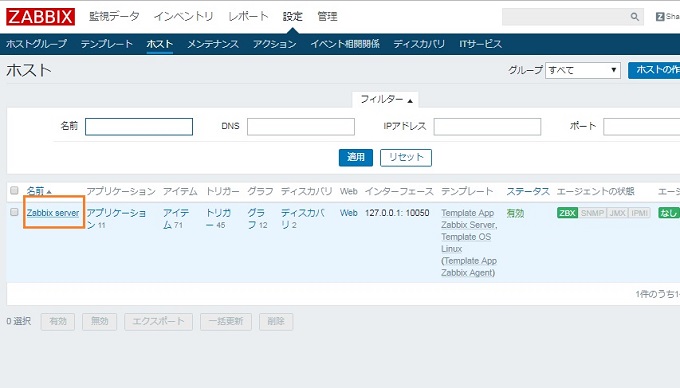Click the 127.0.0.1: 10050 interface text
The width and height of the screenshot is (680, 388).
click(397, 213)
